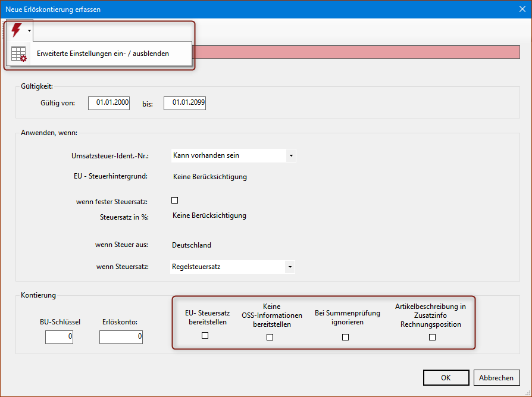The height and width of the screenshot is (397, 532).
Task: Close the Neue Erlöskontierung dialog window
Action: [x=521, y=9]
